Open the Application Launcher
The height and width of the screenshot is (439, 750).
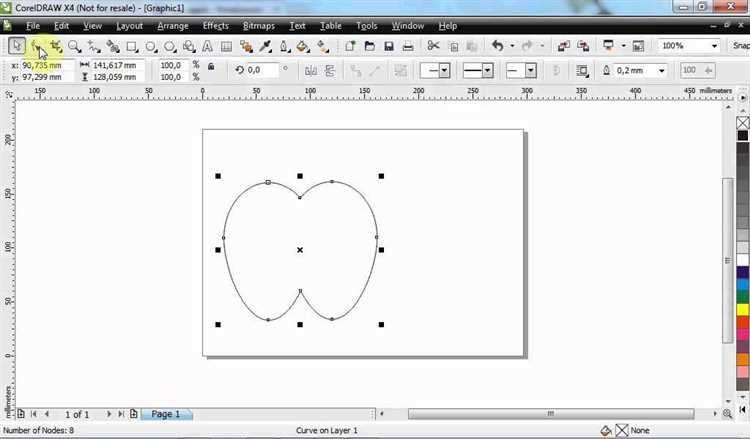tap(608, 46)
